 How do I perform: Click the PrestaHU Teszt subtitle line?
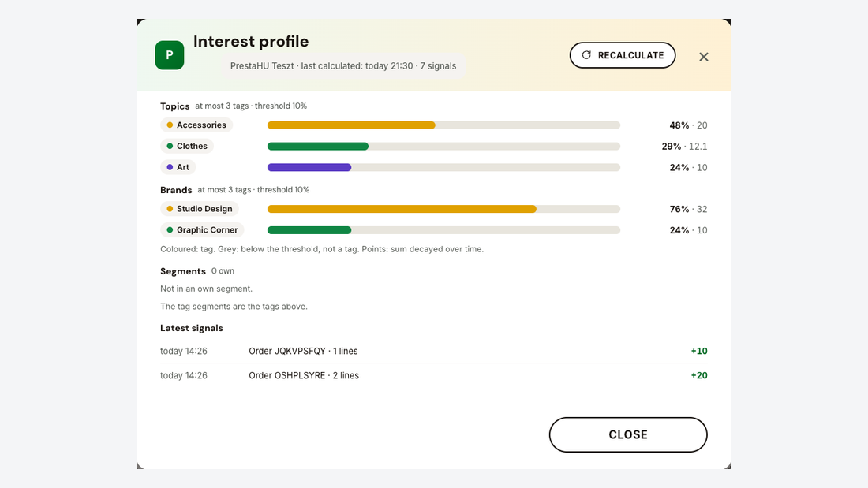[x=343, y=66]
